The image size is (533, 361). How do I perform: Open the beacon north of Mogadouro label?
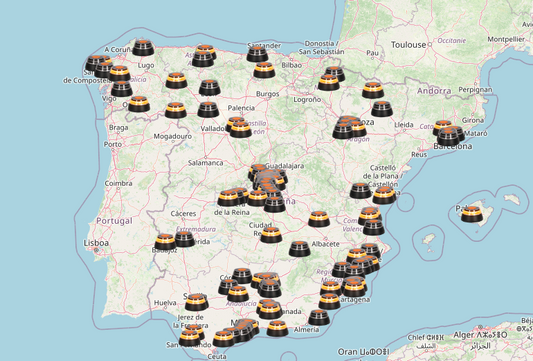[x=176, y=110]
